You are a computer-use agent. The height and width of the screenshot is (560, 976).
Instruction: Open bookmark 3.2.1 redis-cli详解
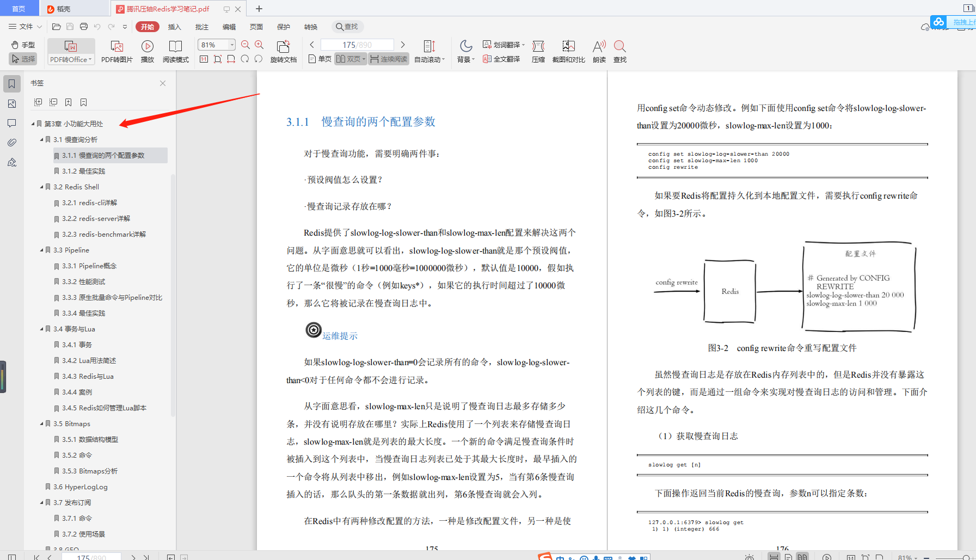point(89,202)
